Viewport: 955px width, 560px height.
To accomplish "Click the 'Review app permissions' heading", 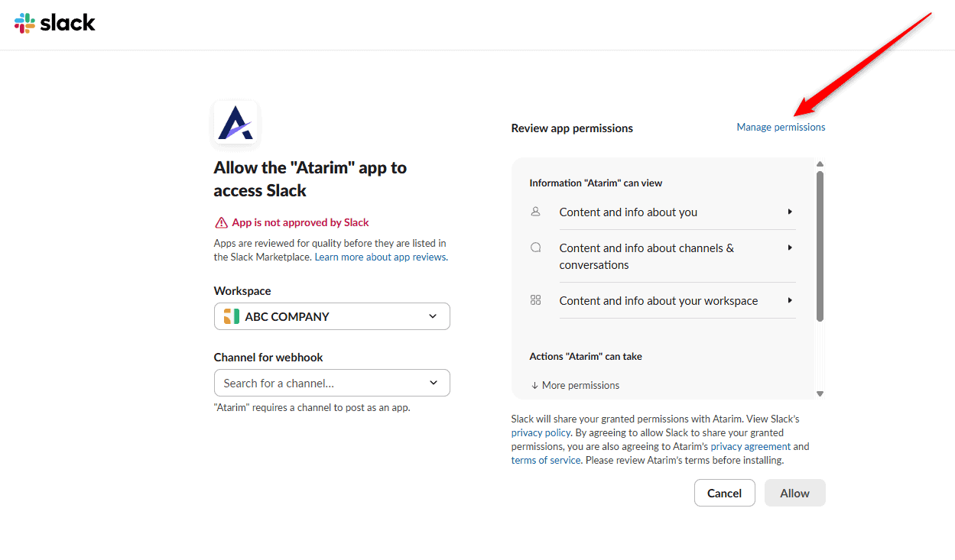I will pos(572,128).
